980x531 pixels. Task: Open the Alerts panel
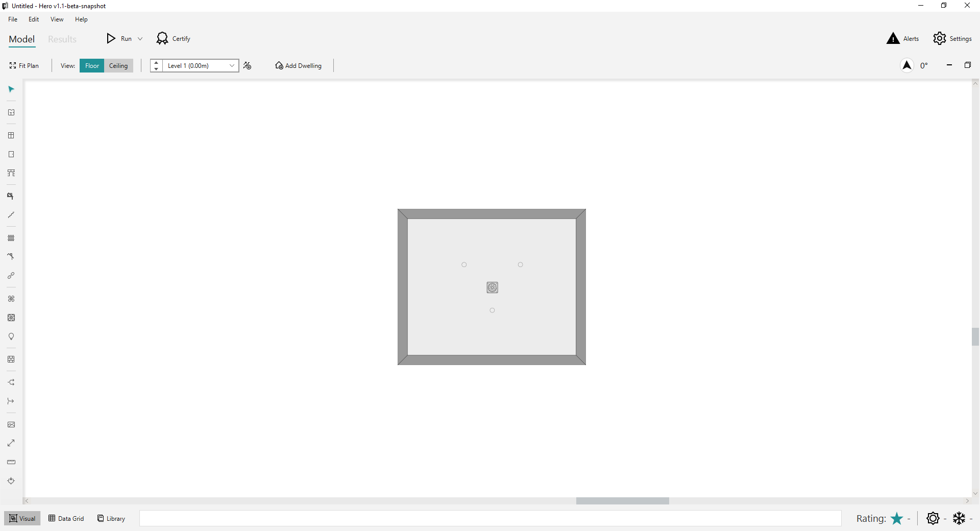click(902, 38)
